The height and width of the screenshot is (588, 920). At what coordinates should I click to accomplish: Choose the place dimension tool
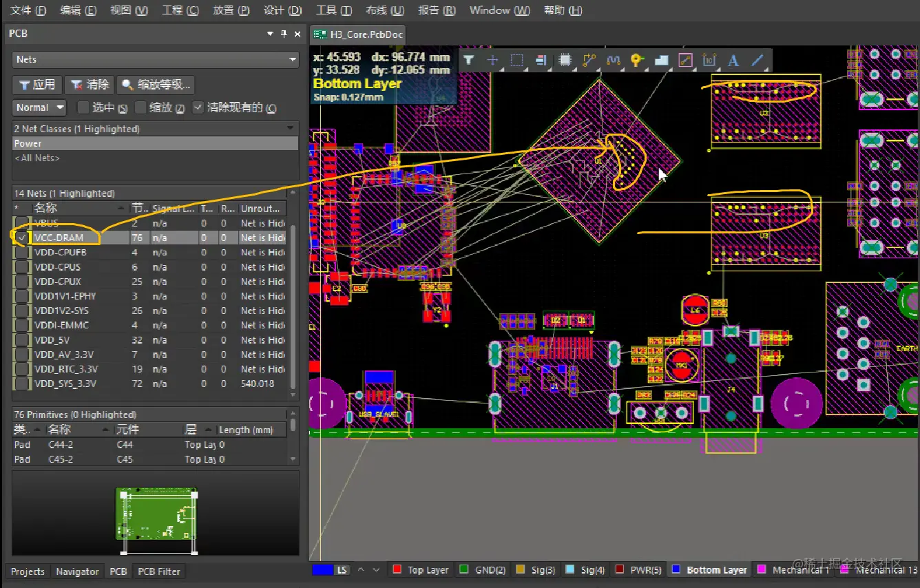[709, 61]
